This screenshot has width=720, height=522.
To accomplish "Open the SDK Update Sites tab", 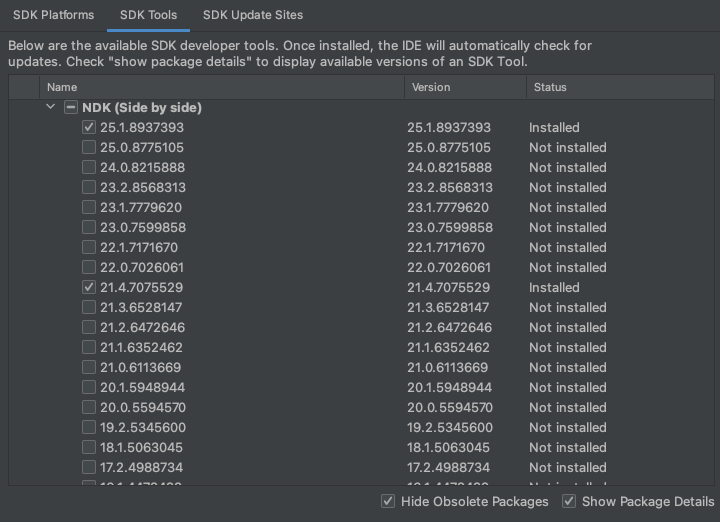I will point(253,15).
